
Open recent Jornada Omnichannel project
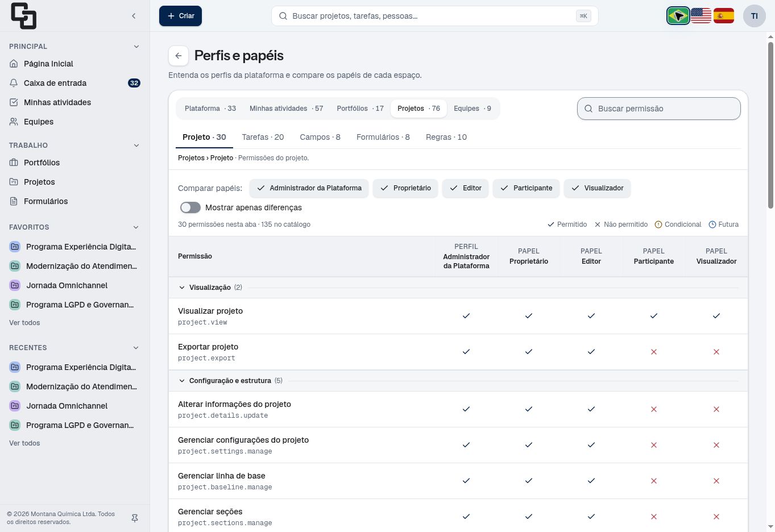pyautogui.click(x=74, y=406)
